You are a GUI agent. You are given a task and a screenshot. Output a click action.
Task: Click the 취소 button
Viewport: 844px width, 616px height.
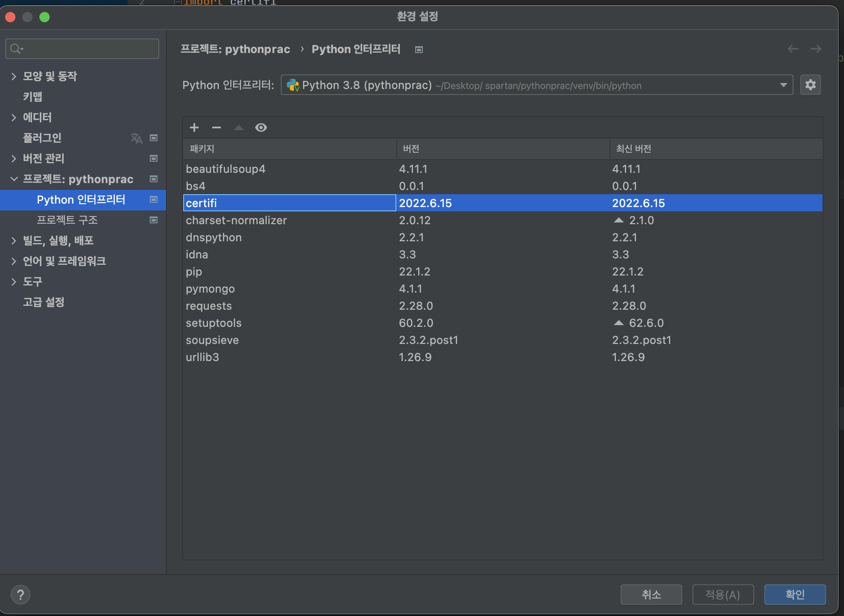(651, 595)
